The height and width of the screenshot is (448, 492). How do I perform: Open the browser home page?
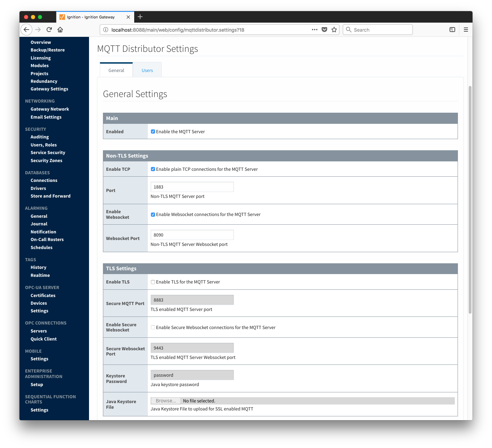(x=60, y=30)
